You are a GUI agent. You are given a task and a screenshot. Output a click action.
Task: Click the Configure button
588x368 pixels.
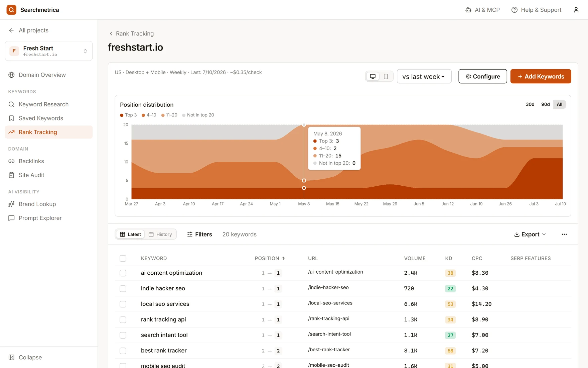coord(482,76)
